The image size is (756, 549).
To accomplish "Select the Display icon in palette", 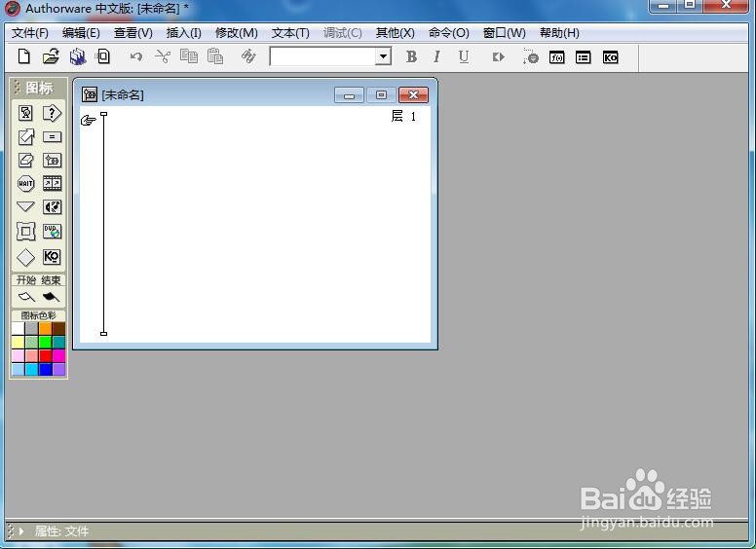I will 25,113.
